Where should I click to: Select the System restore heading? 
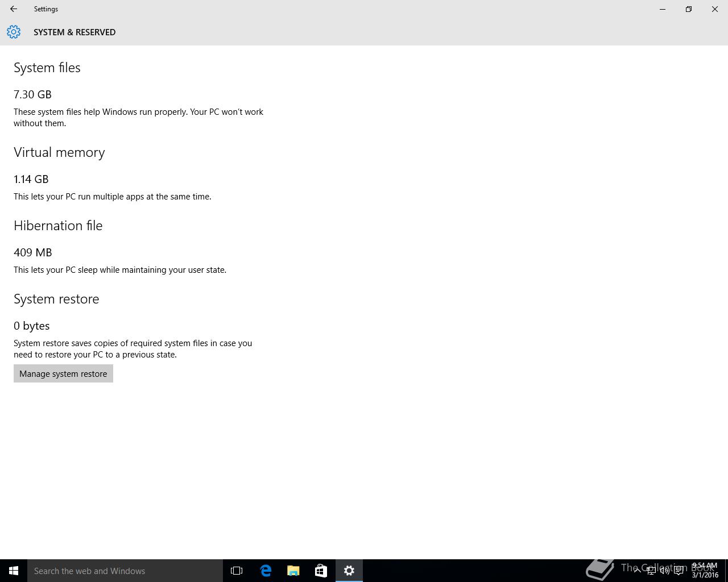[x=56, y=299]
